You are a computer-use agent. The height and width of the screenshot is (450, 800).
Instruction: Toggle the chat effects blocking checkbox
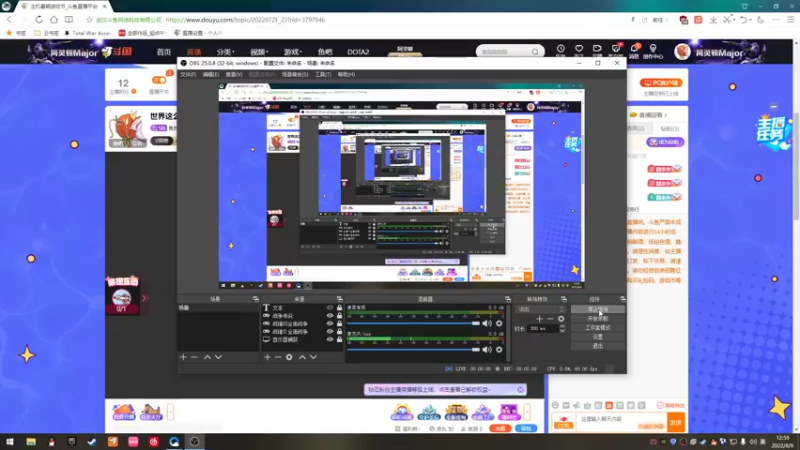660,405
